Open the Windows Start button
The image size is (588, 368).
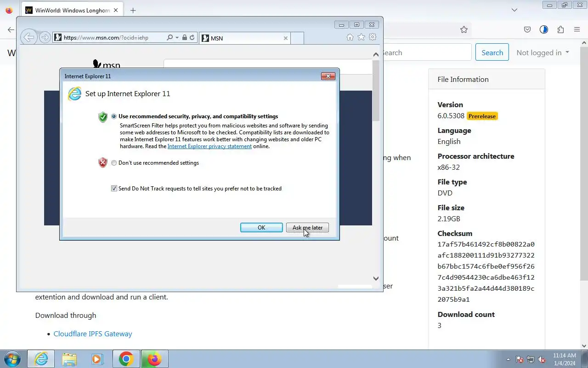(x=12, y=359)
